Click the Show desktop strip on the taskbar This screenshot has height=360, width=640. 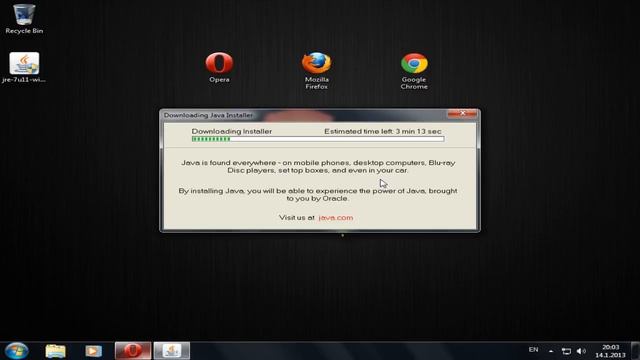pos(635,351)
